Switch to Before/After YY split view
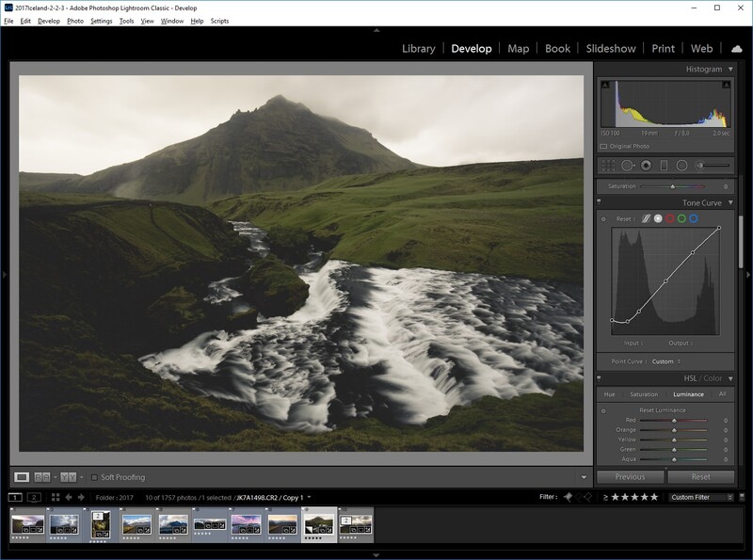This screenshot has width=753, height=560. 68,477
